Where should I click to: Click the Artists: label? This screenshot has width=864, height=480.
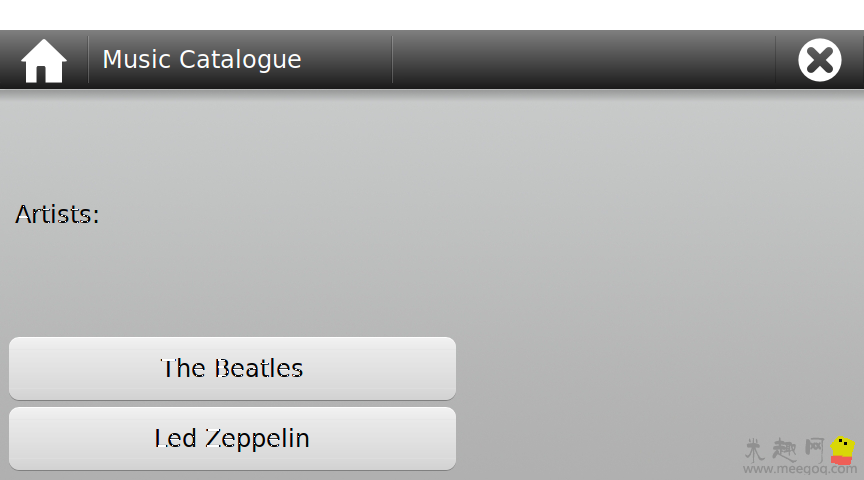click(57, 214)
